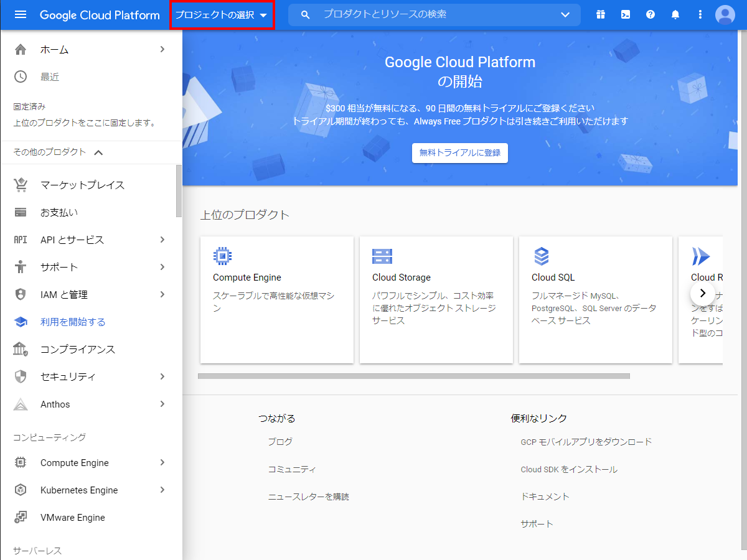Image resolution: width=747 pixels, height=560 pixels.
Task: Click the Google Cloud Platform logo text
Action: pos(100,15)
